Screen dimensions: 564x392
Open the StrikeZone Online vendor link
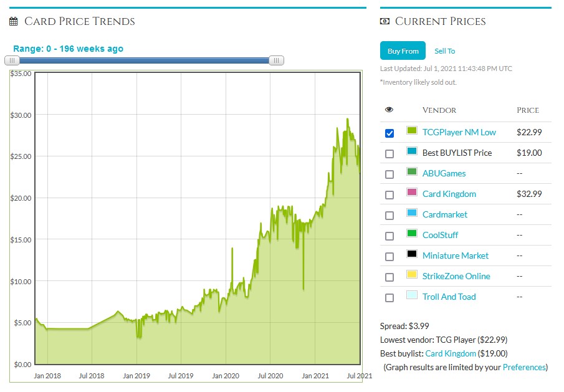(456, 276)
